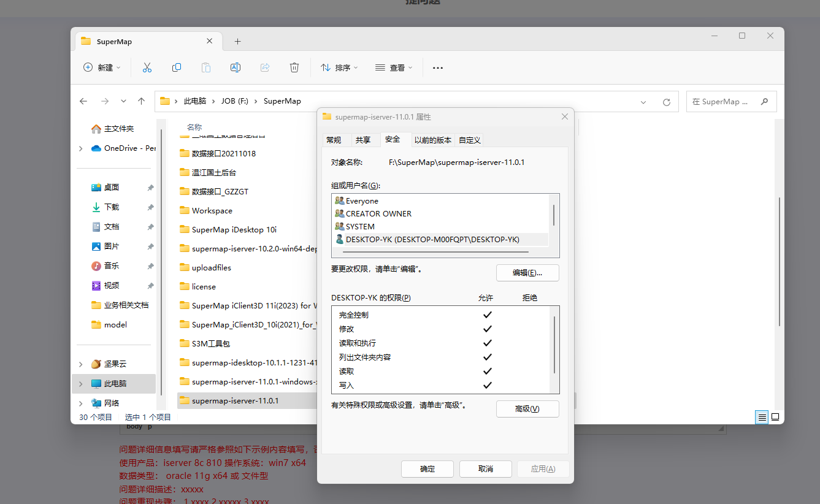Open recent locations dropdown beside navigation arrows
The width and height of the screenshot is (820, 504).
123,101
